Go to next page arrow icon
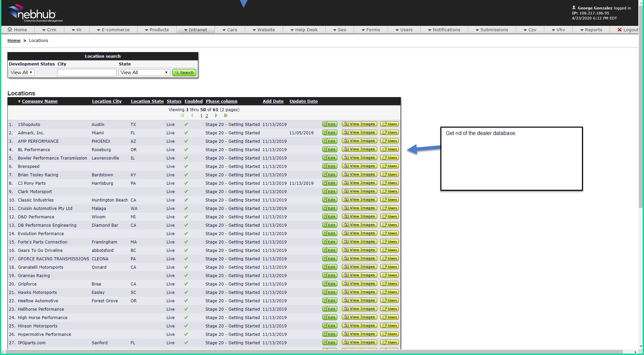Viewport: 644px width, 355px height. click(x=216, y=116)
